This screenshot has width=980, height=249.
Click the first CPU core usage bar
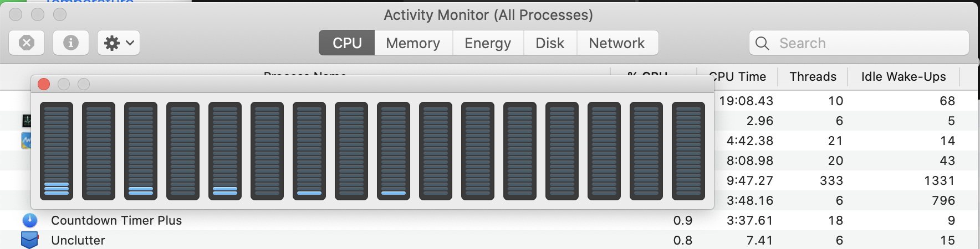[x=57, y=151]
